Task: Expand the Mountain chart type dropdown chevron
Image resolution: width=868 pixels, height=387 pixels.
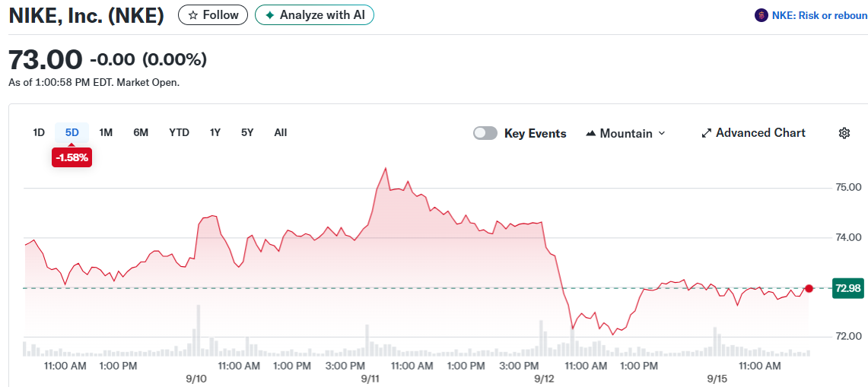Action: pyautogui.click(x=662, y=133)
